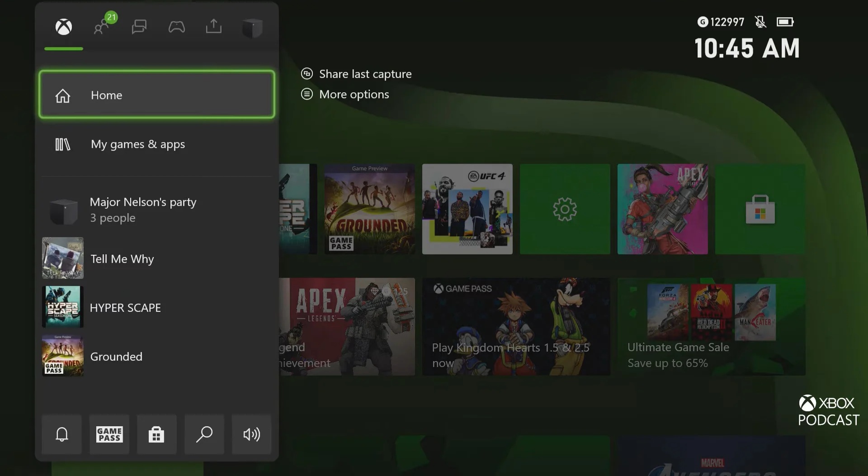Open notifications bell icon
The height and width of the screenshot is (476, 868).
coord(62,434)
